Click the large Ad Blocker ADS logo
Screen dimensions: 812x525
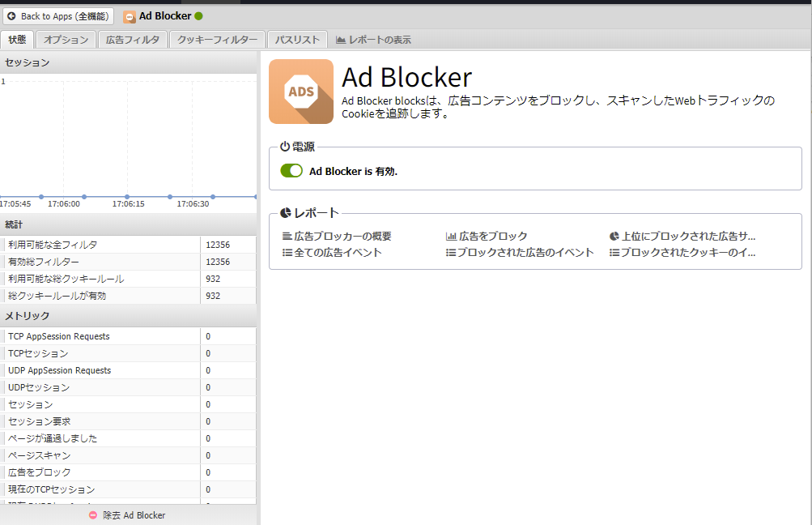click(301, 92)
